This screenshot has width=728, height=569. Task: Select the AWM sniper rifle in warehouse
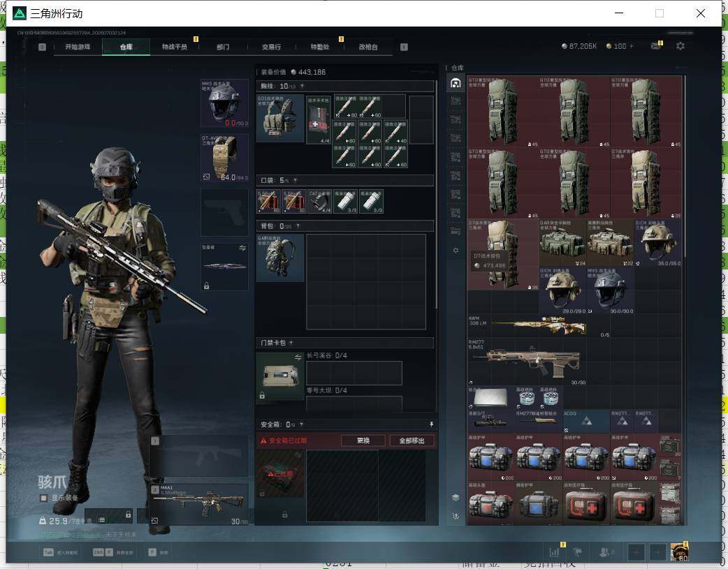(539, 326)
